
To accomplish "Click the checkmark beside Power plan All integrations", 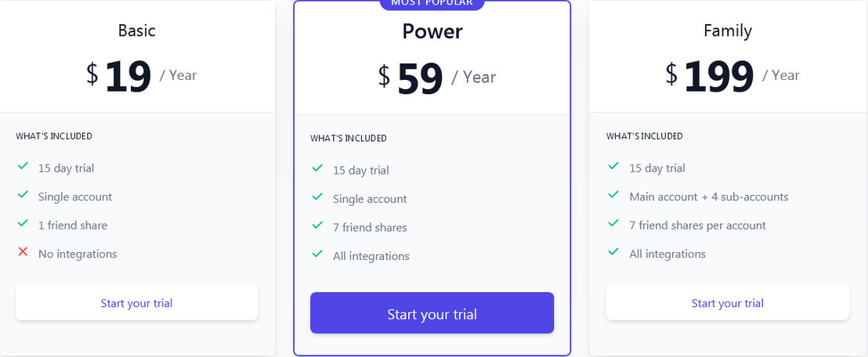I will (317, 254).
